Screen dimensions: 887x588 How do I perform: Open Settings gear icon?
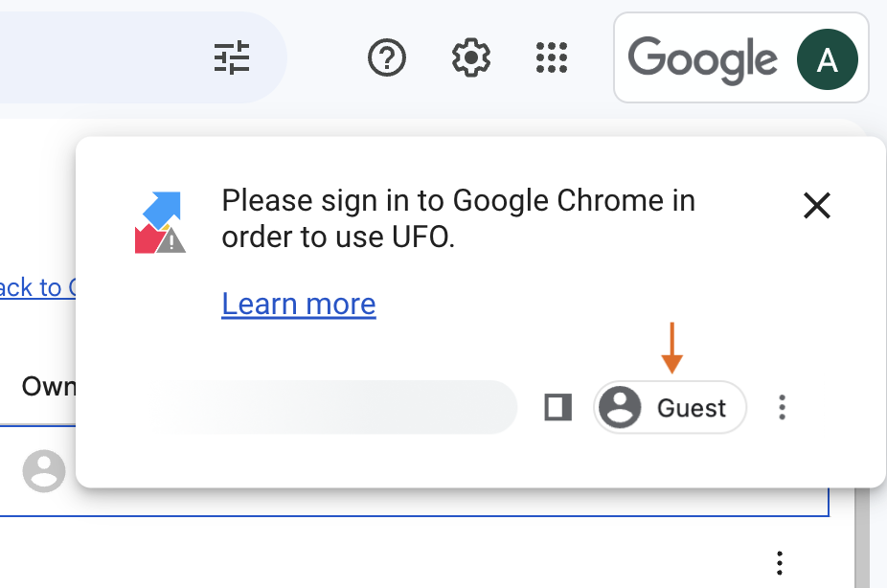[470, 57]
